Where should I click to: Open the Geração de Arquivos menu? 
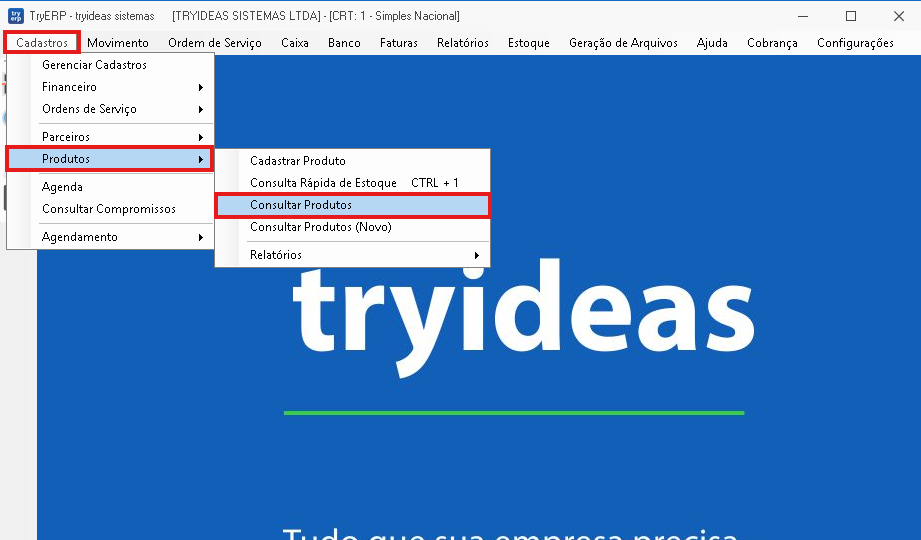click(x=623, y=43)
